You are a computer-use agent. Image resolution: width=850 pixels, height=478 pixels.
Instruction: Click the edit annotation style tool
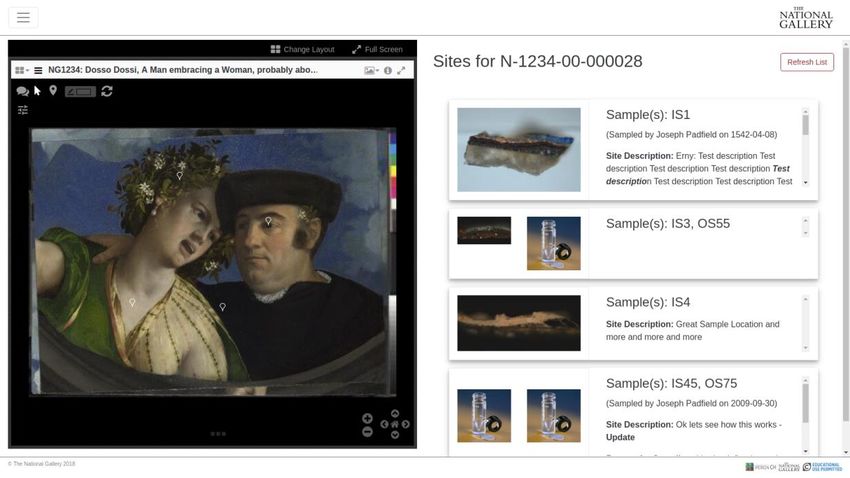(80, 92)
